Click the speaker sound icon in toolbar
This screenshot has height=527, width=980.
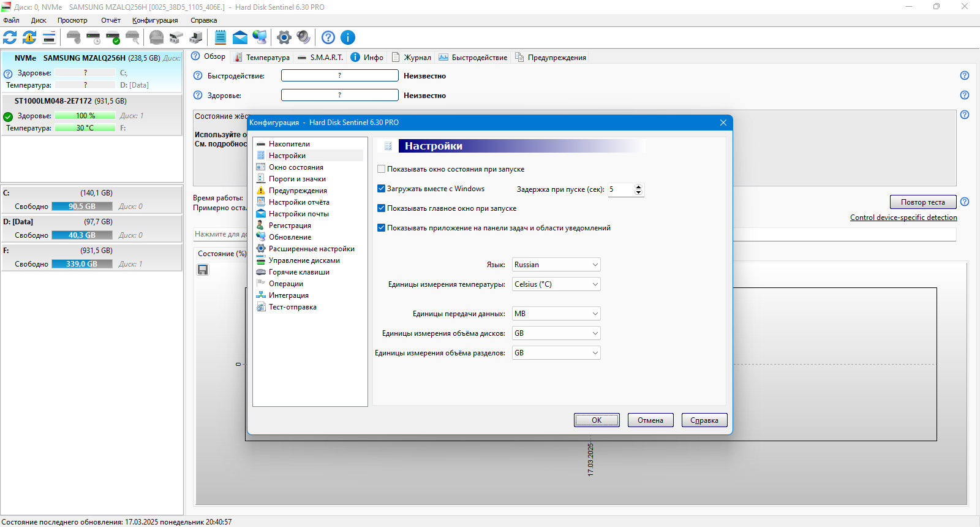click(303, 37)
